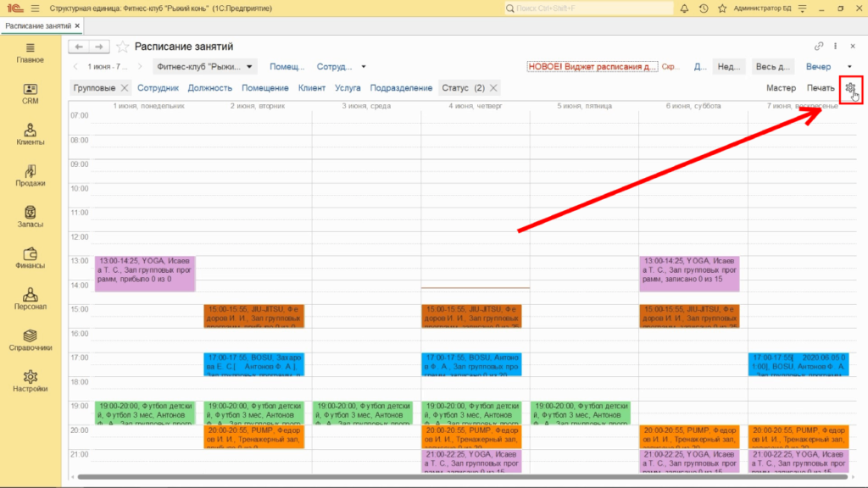This screenshot has height=488, width=868.
Task: Select the Главное menu section
Action: click(x=31, y=52)
